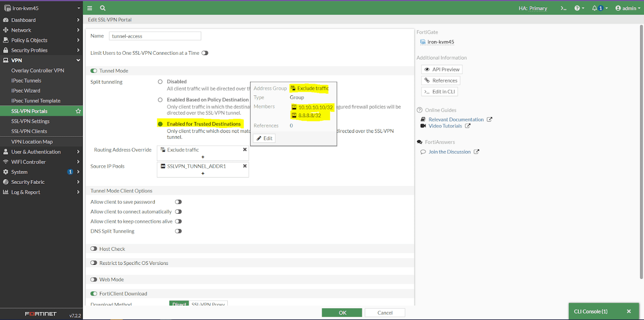Open the search magnifier icon in top bar
The image size is (644, 320).
[x=103, y=8]
